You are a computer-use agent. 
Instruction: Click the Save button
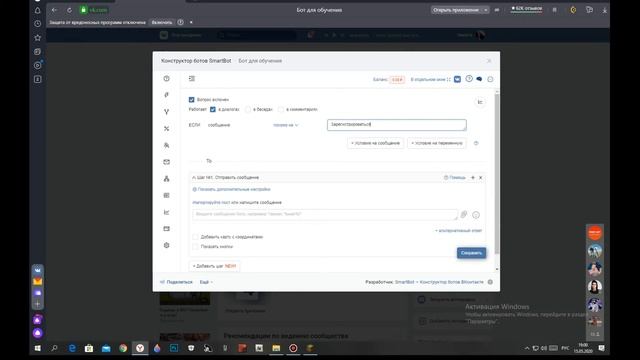pyautogui.click(x=471, y=253)
